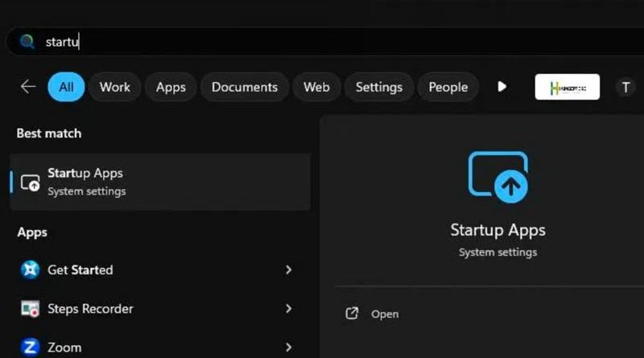644x358 pixels.
Task: Expand options for Get Started
Action: click(288, 270)
